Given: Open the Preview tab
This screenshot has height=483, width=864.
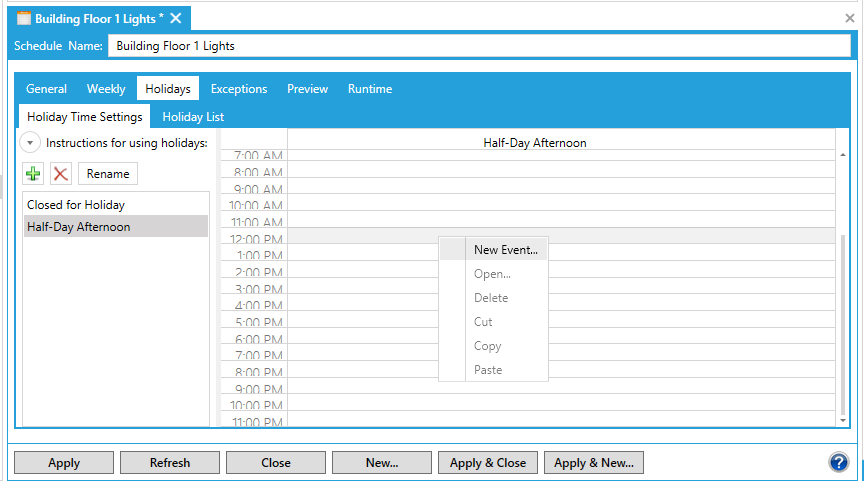Looking at the screenshot, I should pos(307,89).
